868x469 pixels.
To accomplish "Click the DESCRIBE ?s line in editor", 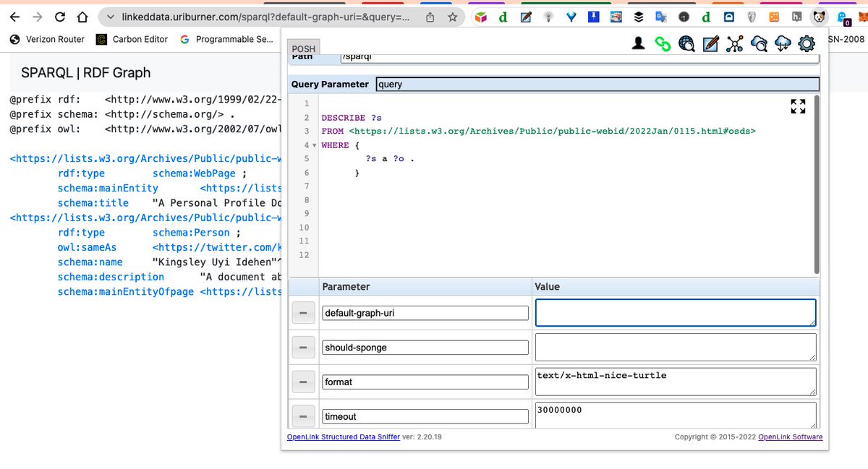I will tap(352, 118).
